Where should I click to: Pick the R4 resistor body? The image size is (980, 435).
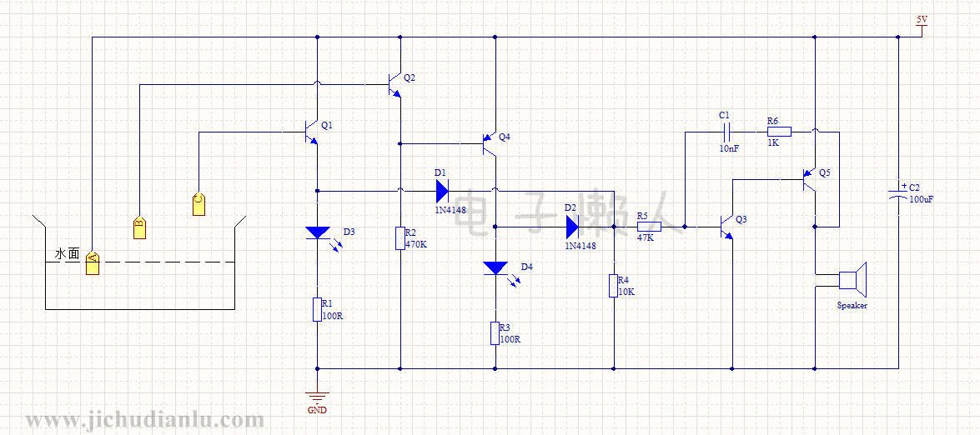pos(614,286)
